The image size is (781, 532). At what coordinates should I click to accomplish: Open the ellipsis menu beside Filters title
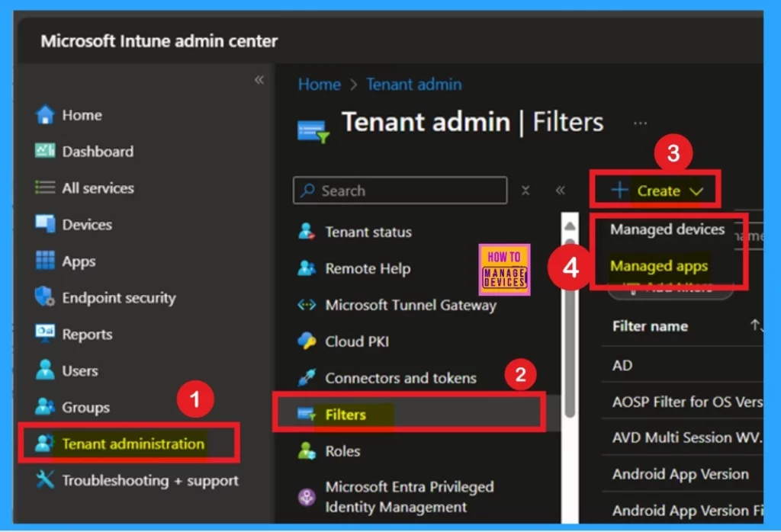(640, 123)
